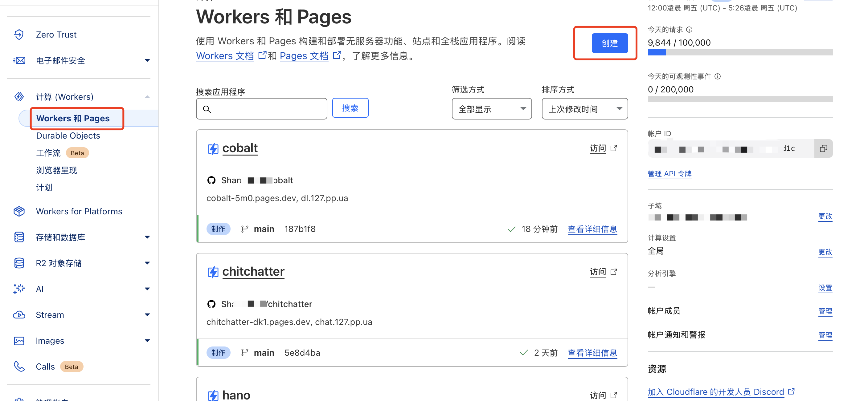Click info icon beside 今天的请求

[x=690, y=30]
